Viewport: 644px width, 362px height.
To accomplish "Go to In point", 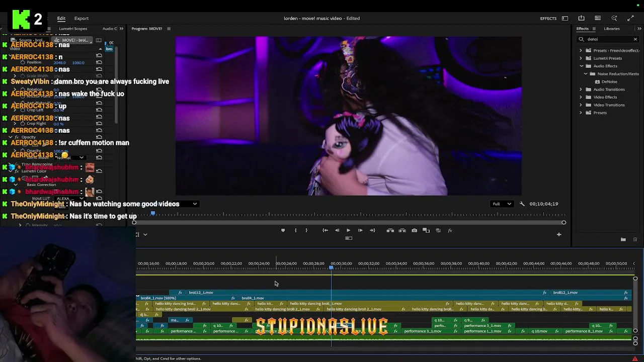I will 325,230.
